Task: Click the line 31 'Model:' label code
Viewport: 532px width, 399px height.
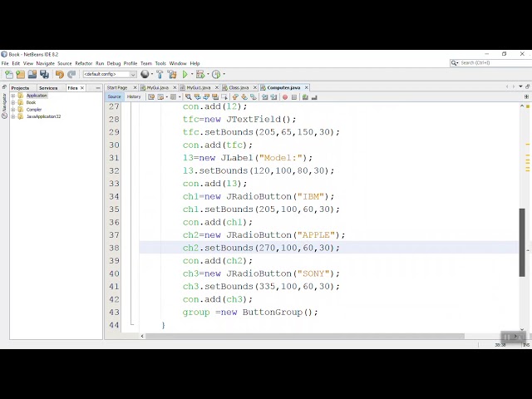Action: 248,158
